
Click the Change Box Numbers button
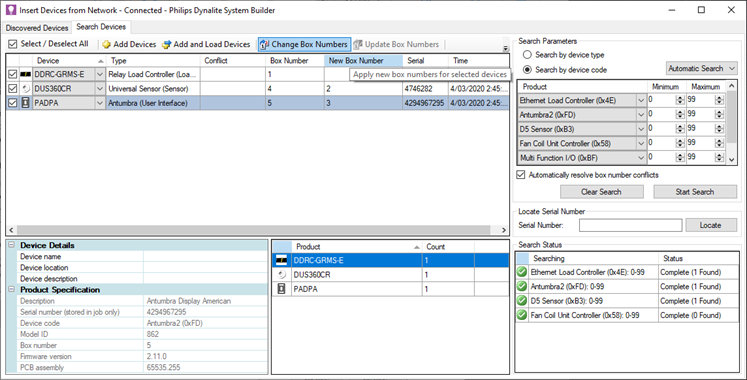pyautogui.click(x=304, y=44)
